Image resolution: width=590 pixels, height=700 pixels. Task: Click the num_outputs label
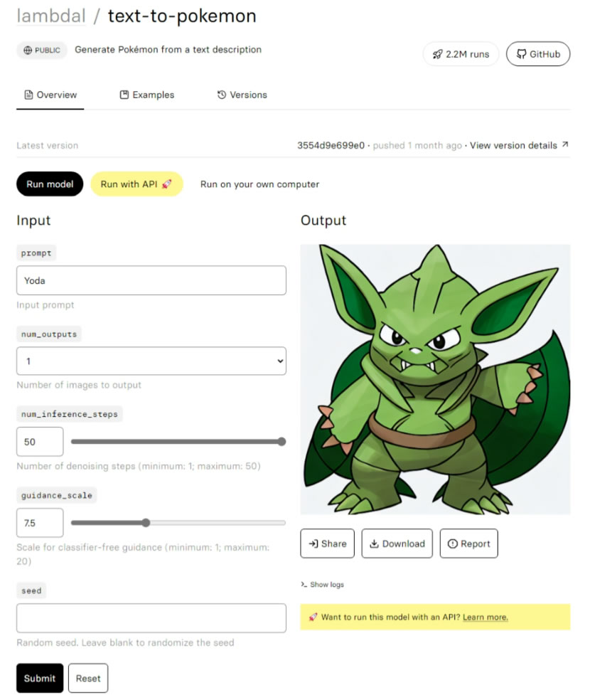click(x=49, y=334)
